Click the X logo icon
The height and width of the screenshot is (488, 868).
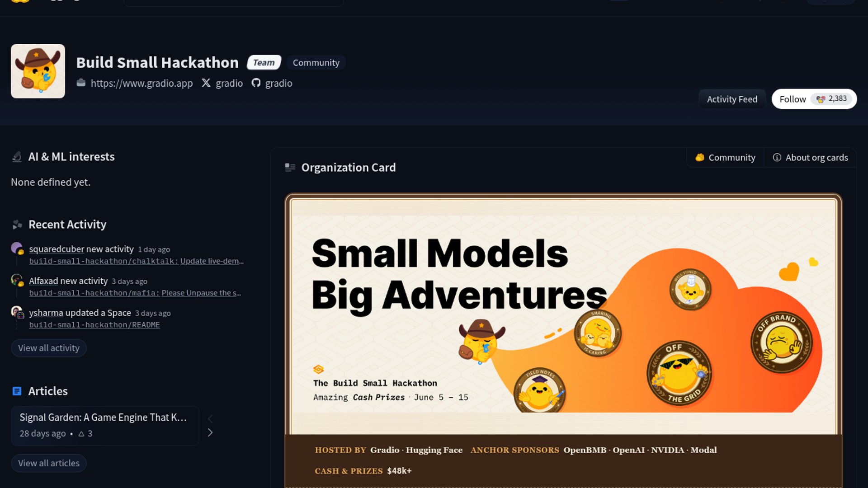tap(206, 83)
